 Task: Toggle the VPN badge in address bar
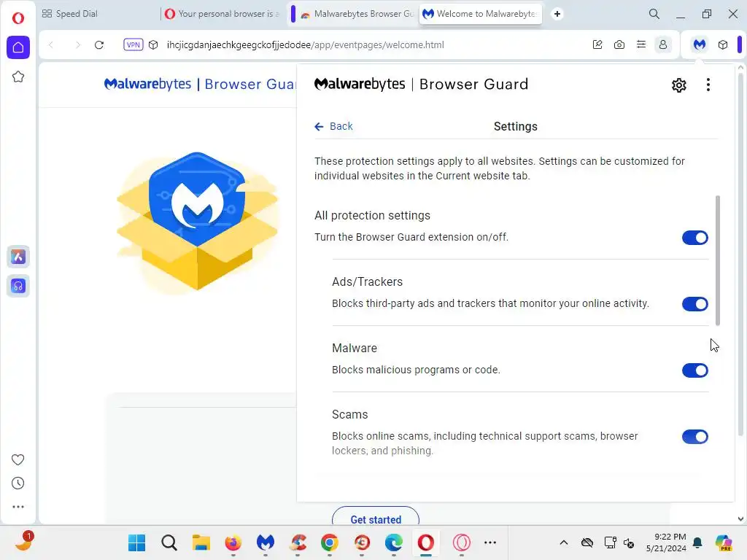pos(133,44)
